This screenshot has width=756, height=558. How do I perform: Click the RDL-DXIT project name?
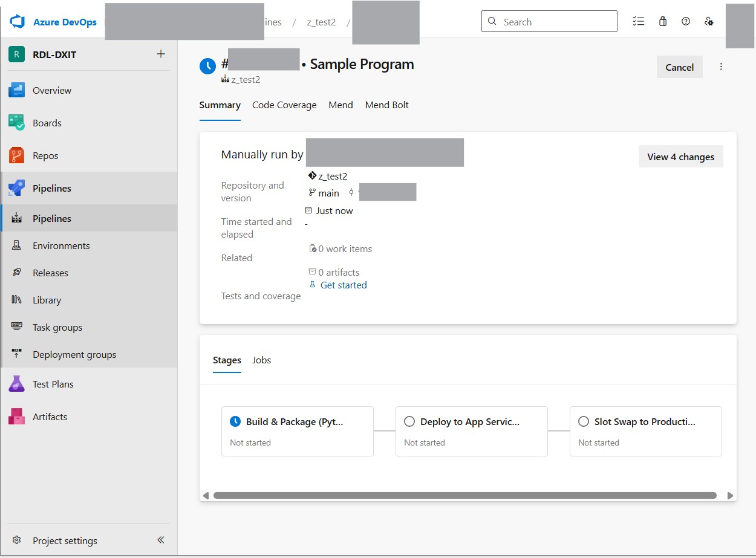(54, 54)
